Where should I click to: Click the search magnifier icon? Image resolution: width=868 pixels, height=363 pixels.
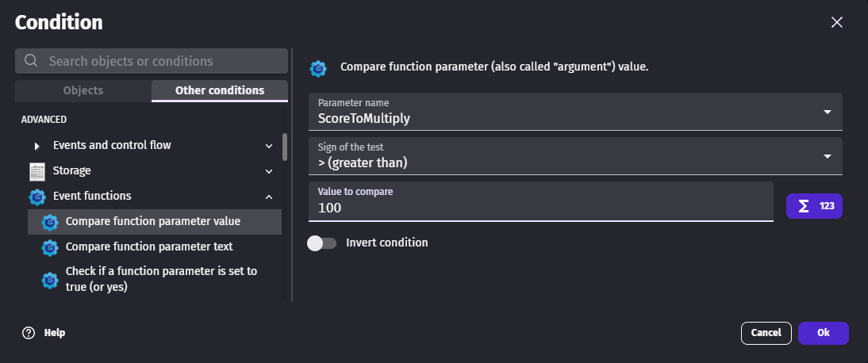tap(32, 61)
